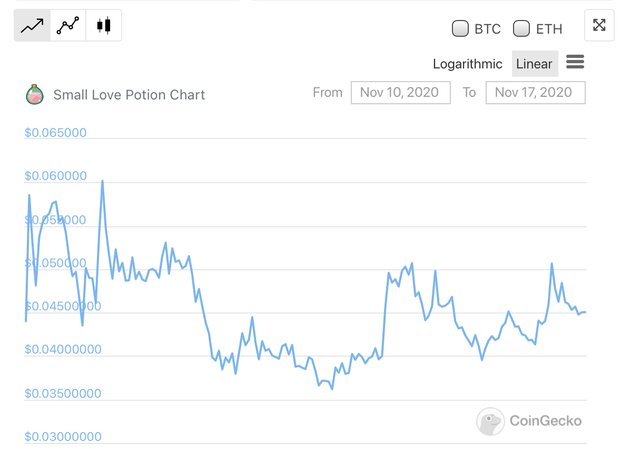Enable the BTC comparison checkbox

pos(460,29)
